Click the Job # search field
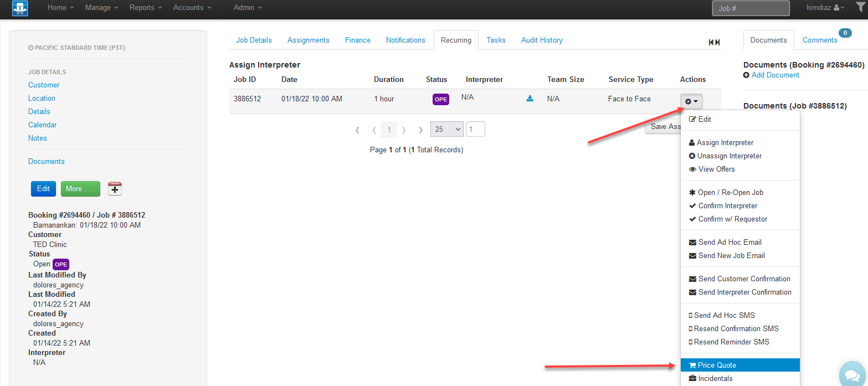The height and width of the screenshot is (386, 868). [751, 8]
